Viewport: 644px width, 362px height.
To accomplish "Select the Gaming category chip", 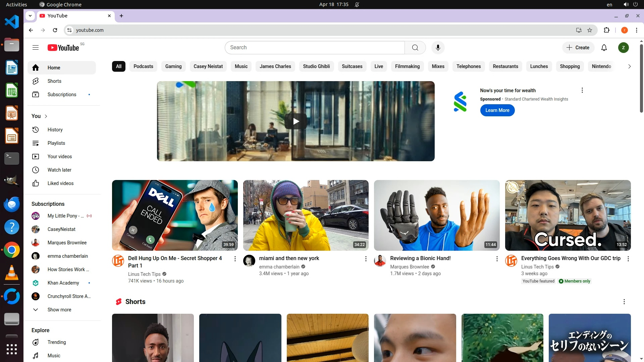I will [x=173, y=66].
